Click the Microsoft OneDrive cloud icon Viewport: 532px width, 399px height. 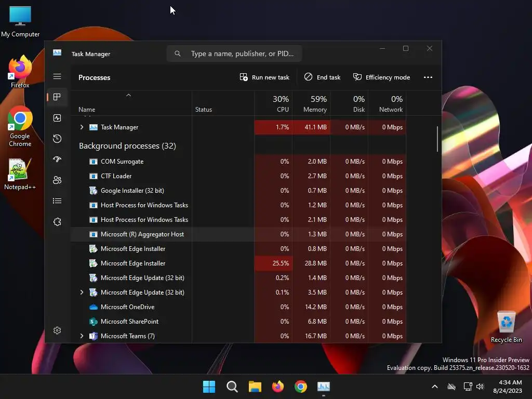click(94, 307)
